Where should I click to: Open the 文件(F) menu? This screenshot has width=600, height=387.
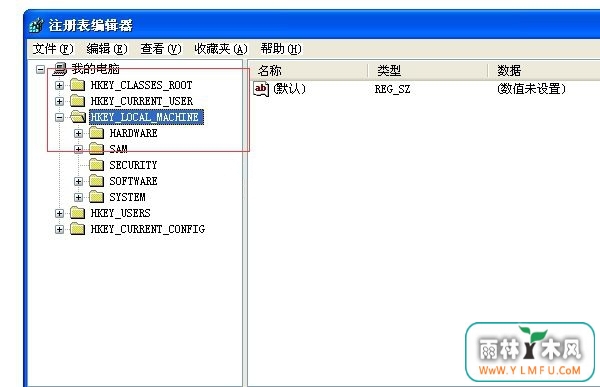coord(53,49)
